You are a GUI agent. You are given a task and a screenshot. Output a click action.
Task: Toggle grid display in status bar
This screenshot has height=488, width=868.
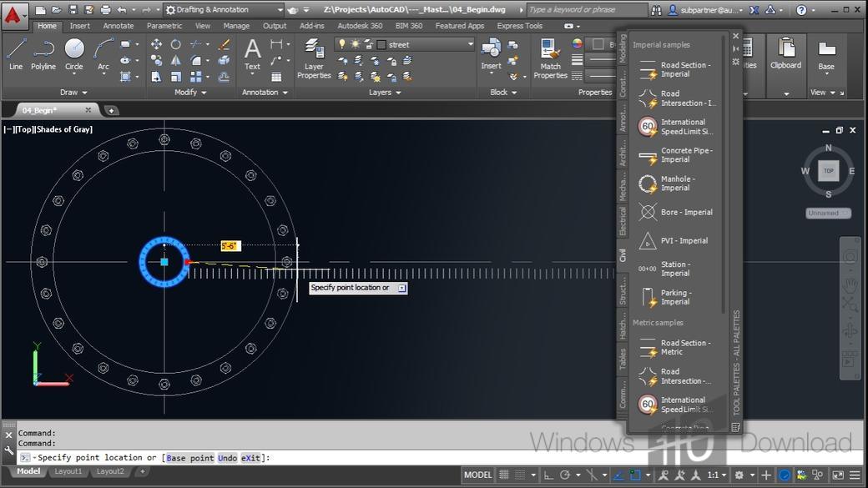point(504,475)
